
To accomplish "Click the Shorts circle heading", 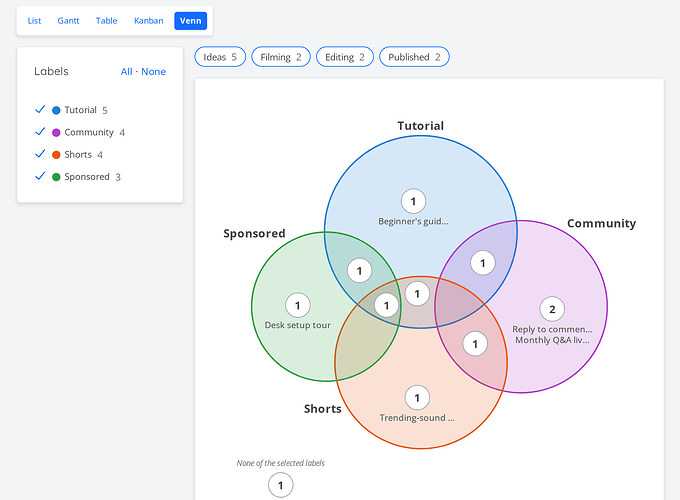I will point(323,409).
